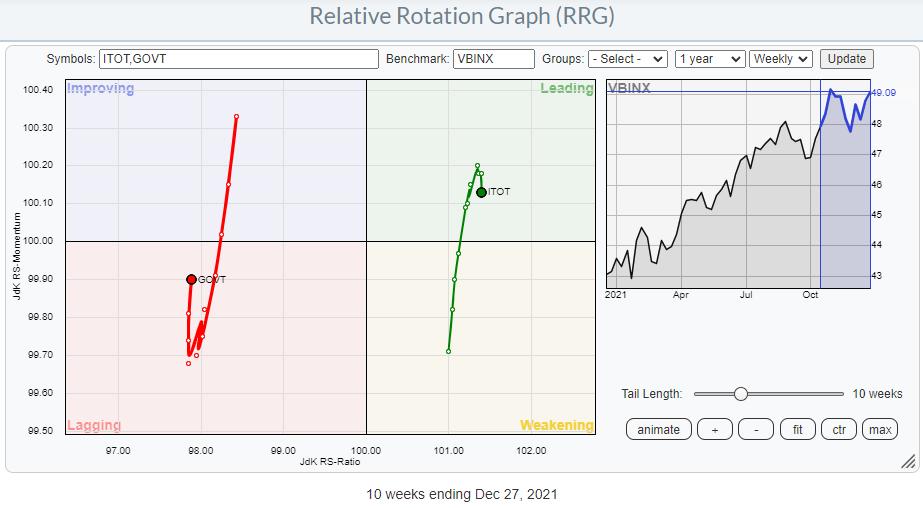Select the ITOT head marker
Viewport: 923px width, 508px height.
point(481,192)
